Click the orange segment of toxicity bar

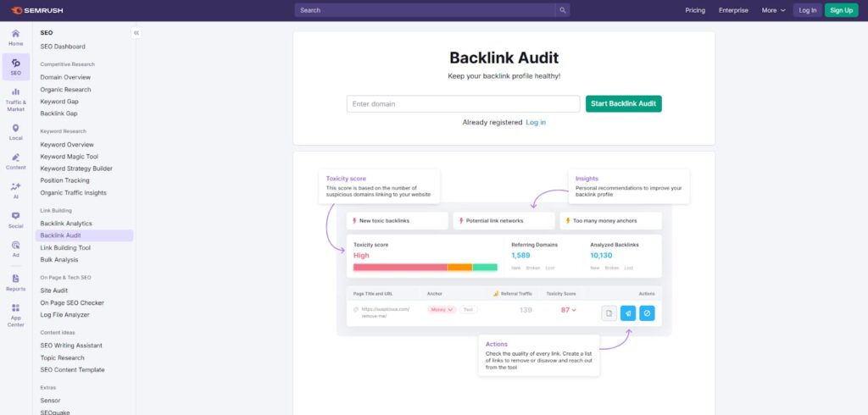pos(460,268)
